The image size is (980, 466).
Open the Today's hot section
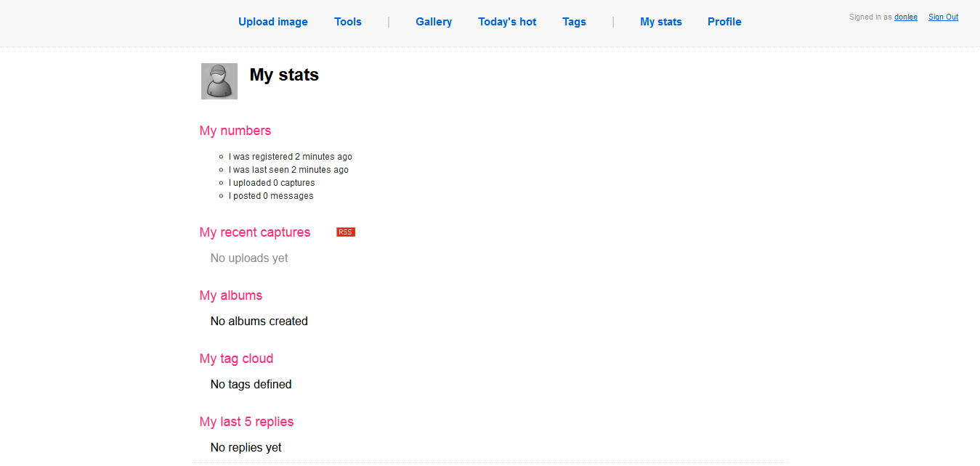point(507,22)
